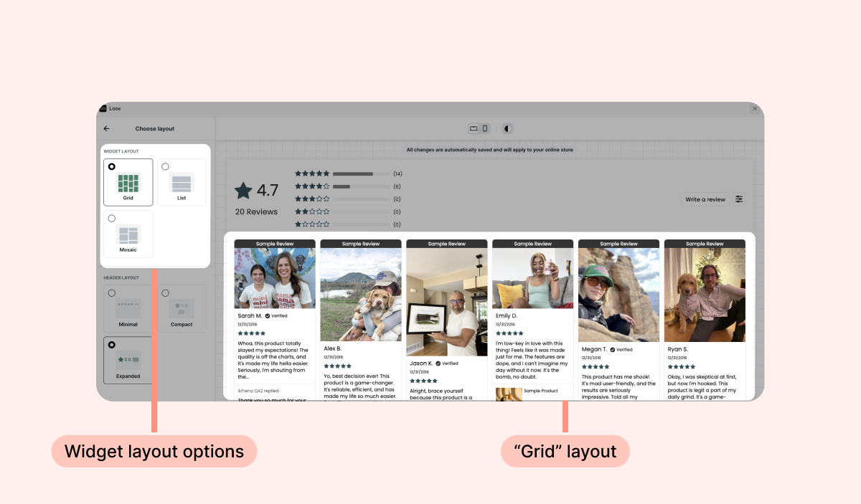Image resolution: width=861 pixels, height=504 pixels.
Task: Switch to mobile preview mode
Action: pos(485,129)
